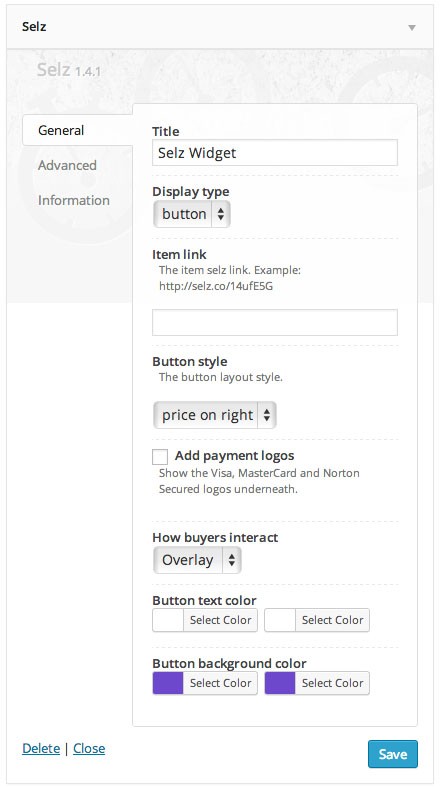Click second Select Color under Button text color
Viewport: 440px width, 790px height.
click(332, 620)
